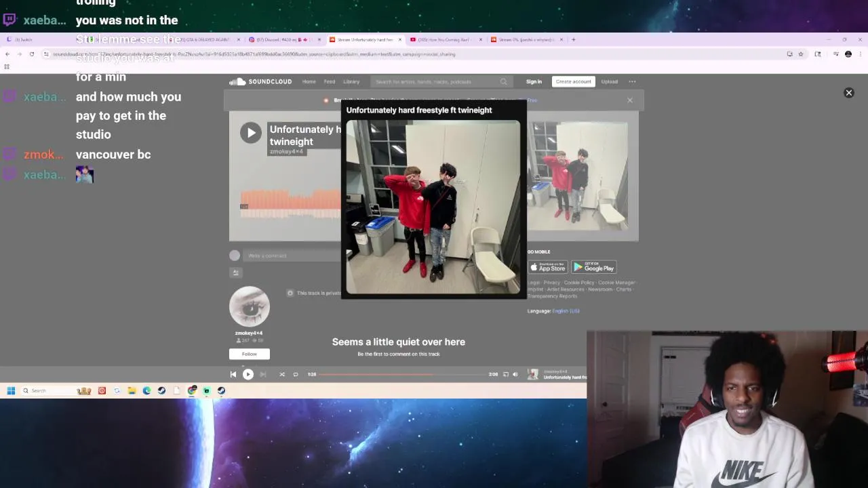868x488 pixels.
Task: Click the now-playing artwork in the player bar
Action: pos(533,374)
